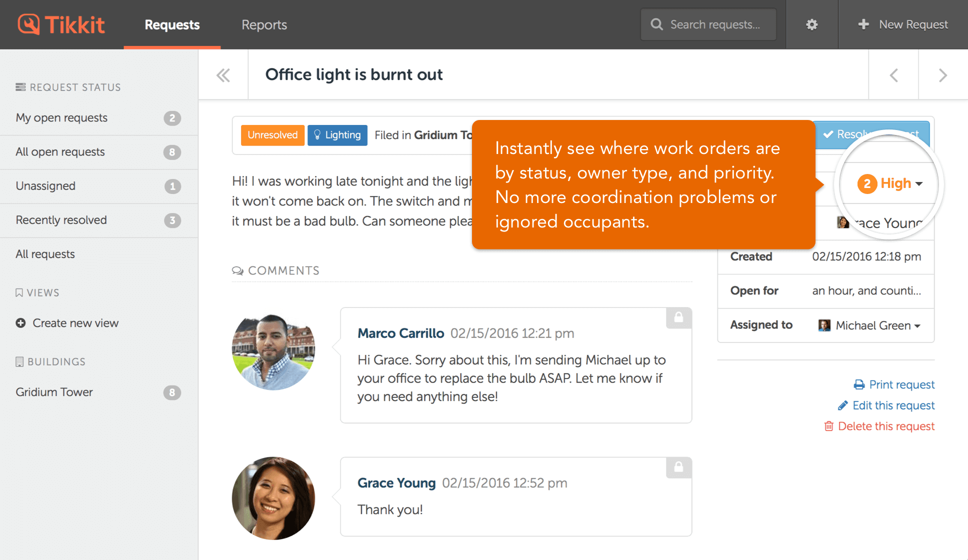Click Marco Carrillo's name in comment

pyautogui.click(x=400, y=333)
